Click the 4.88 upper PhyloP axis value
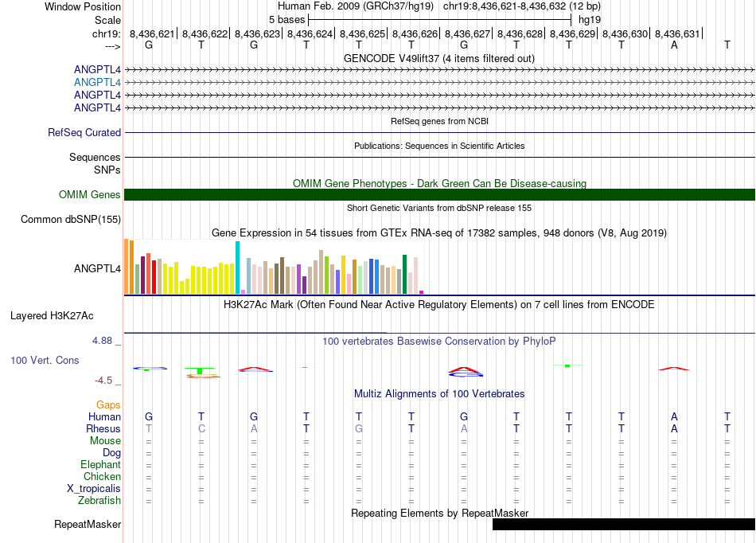The width and height of the screenshot is (756, 543). [102, 341]
